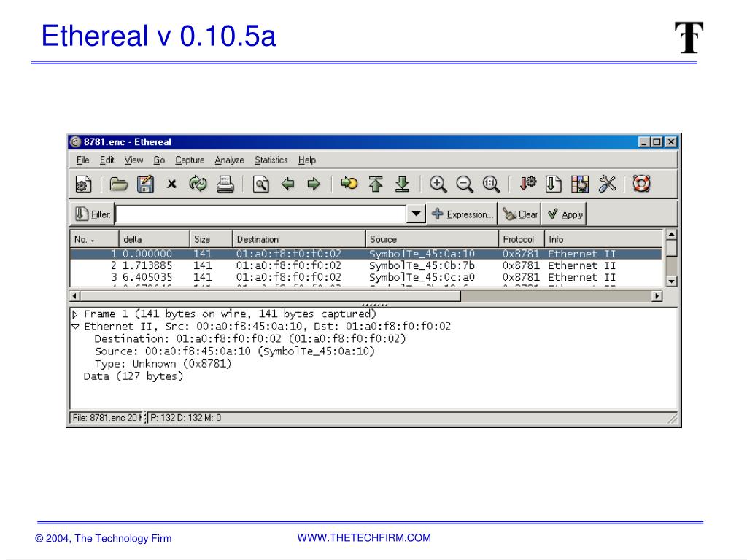The image size is (747, 560).
Task: Collapse the Ethernet II tree node
Action: [x=75, y=327]
